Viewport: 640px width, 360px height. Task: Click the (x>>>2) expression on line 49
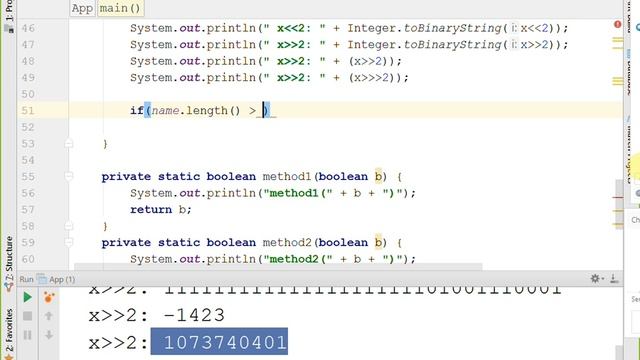click(372, 78)
